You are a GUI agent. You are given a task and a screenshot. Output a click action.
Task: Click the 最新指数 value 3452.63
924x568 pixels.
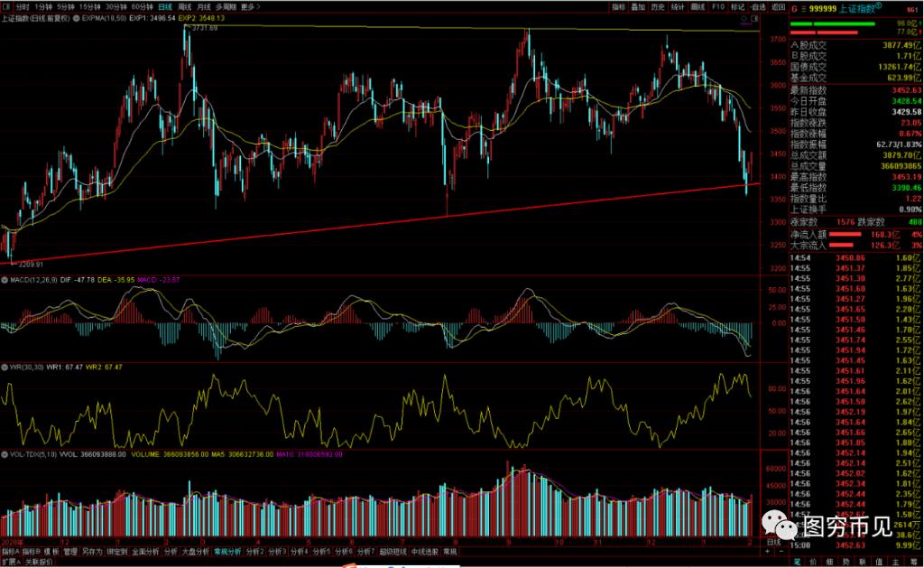906,90
